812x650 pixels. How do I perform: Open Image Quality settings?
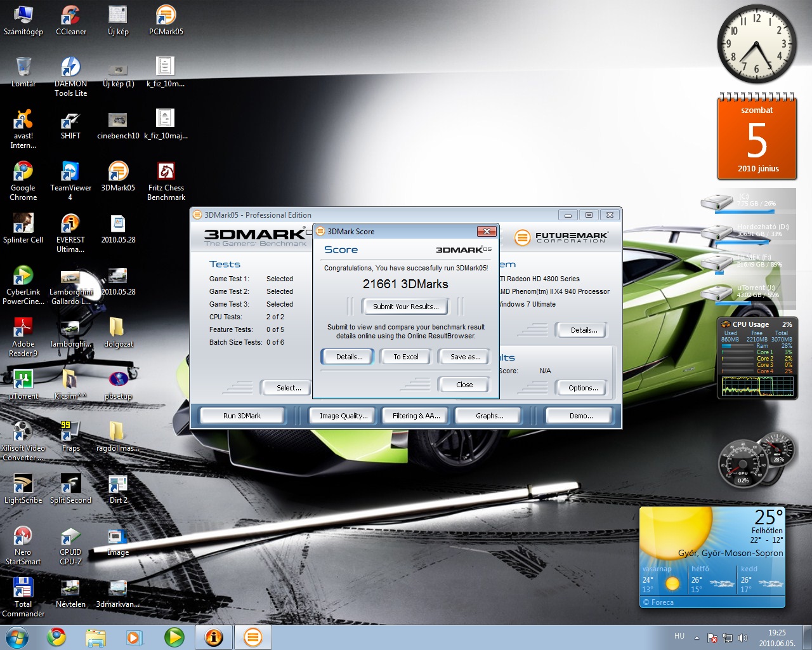[x=343, y=416]
